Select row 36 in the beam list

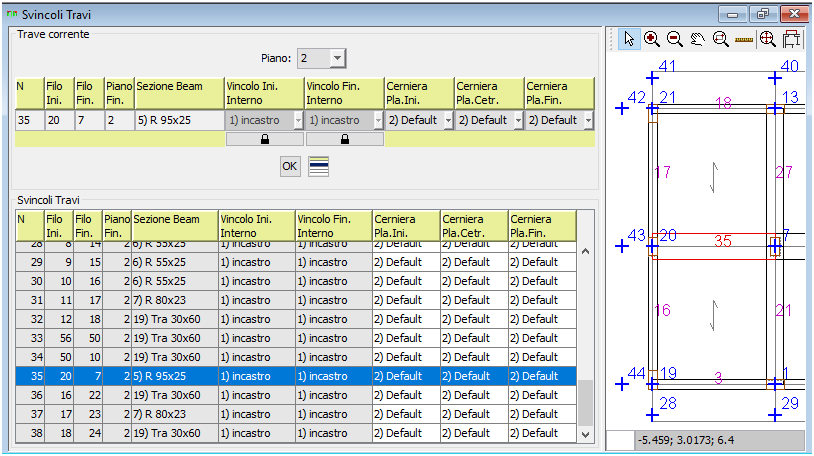tap(296, 395)
